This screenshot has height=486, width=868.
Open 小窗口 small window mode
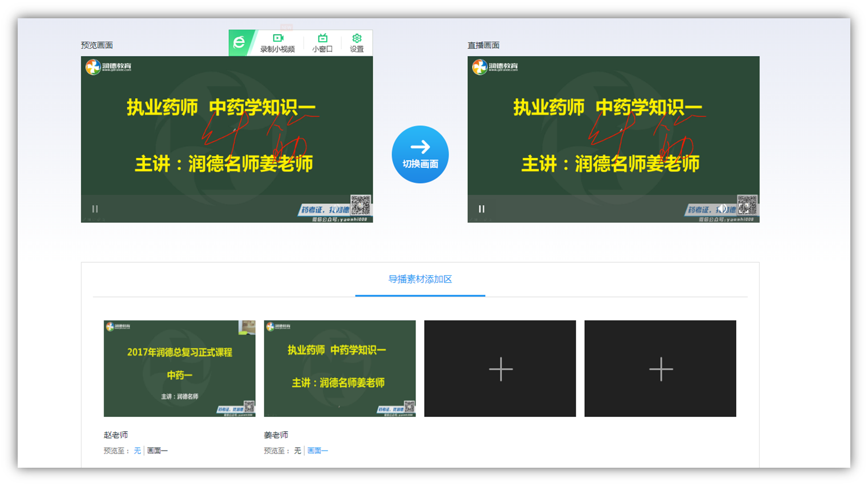click(322, 41)
